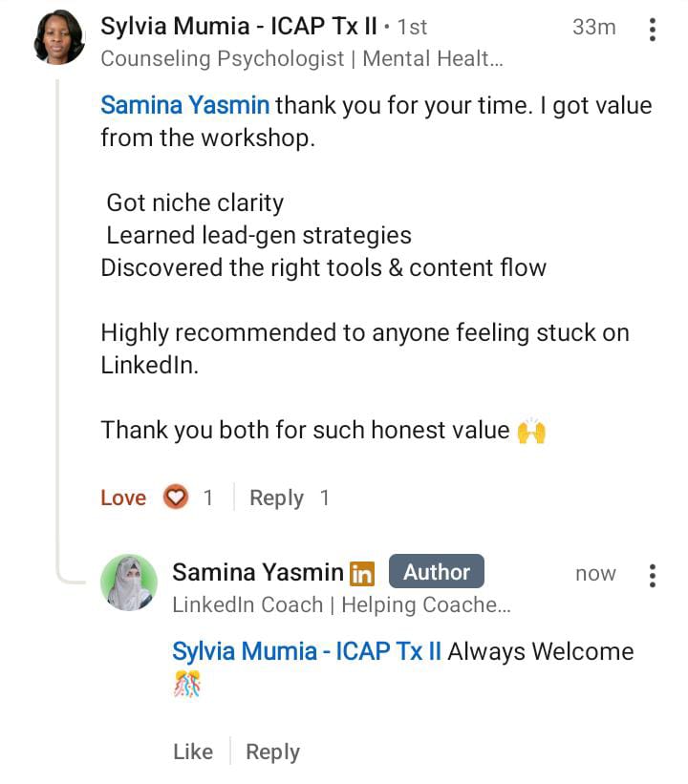Viewport: 688px width, 784px height.
Task: Open the Samina Yasmin reply author name
Action: point(258,572)
